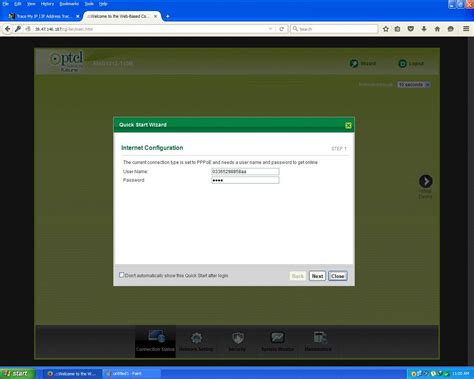Expand the address bar history dropdown arrow
The width and height of the screenshot is (474, 379).
[270, 29]
